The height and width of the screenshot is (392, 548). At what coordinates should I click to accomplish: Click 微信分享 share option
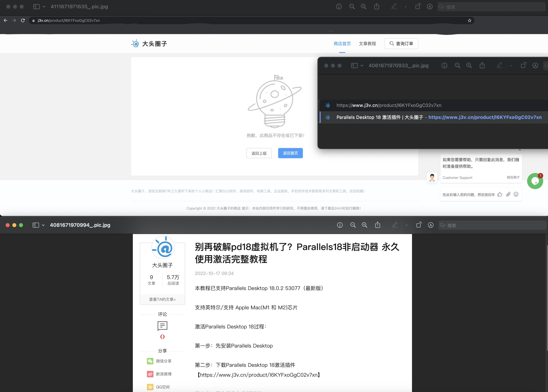164,361
